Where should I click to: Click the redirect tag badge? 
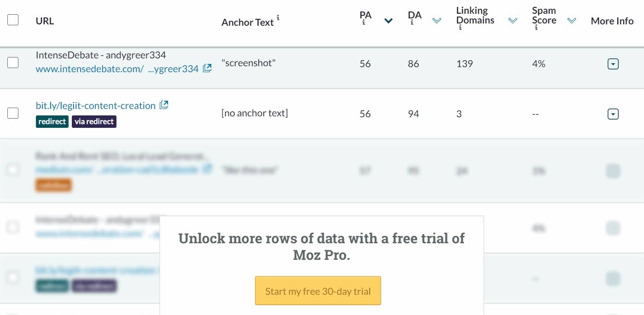[x=52, y=121]
